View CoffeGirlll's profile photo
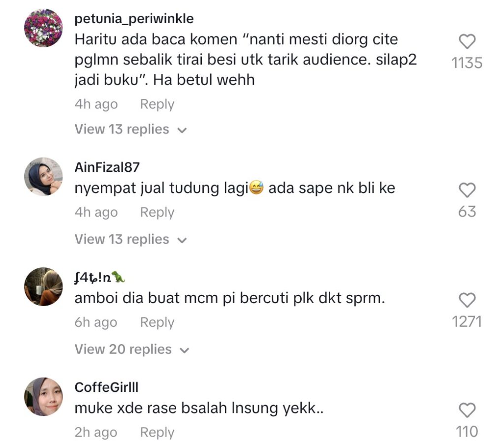The image size is (504, 445). click(x=43, y=396)
